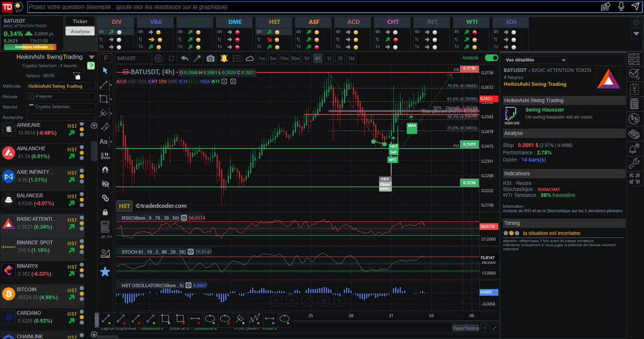Image resolution: width=644 pixels, height=339 pixels.
Task: Toggle the ACD indicator on chart
Action: click(121, 82)
